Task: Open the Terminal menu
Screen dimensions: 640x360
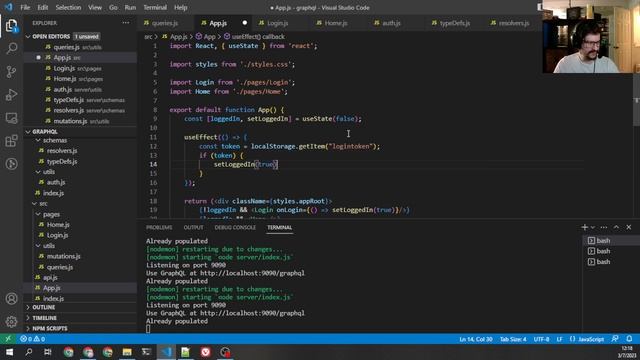Action: [x=155, y=7]
